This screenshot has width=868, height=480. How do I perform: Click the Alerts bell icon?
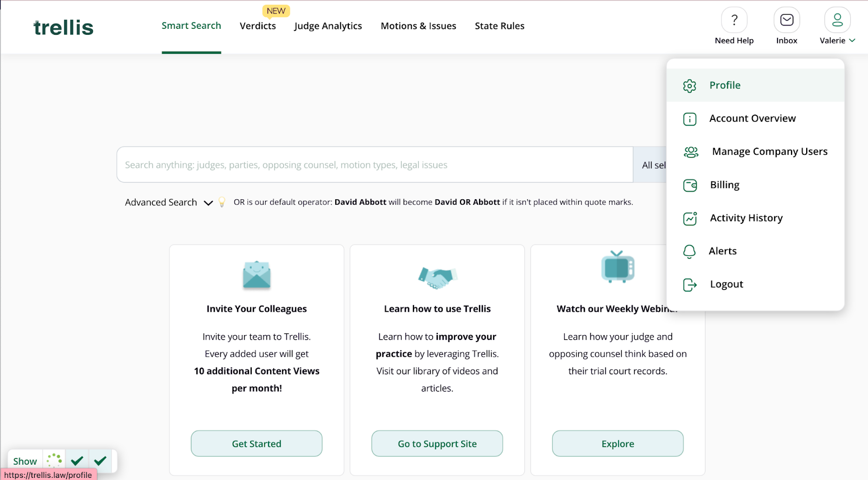pyautogui.click(x=690, y=251)
